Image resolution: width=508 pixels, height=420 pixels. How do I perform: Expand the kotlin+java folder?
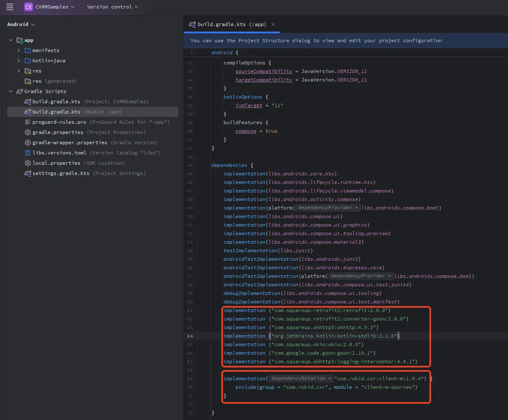click(19, 61)
